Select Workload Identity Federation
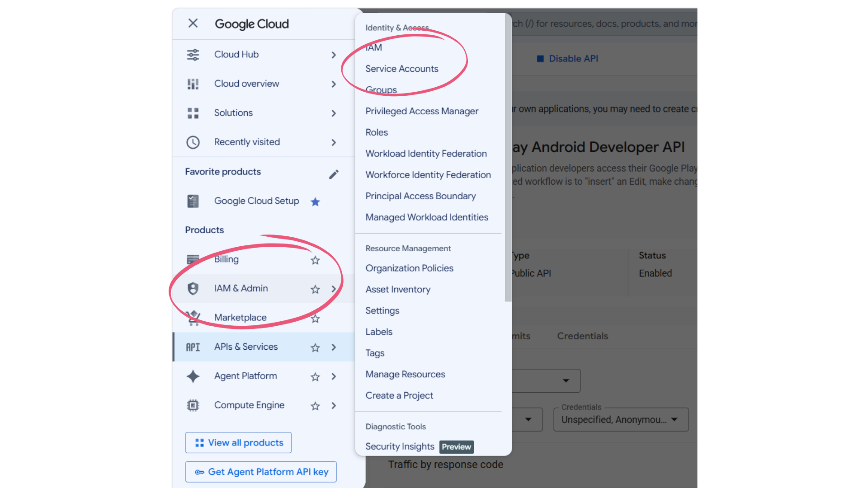 [426, 154]
